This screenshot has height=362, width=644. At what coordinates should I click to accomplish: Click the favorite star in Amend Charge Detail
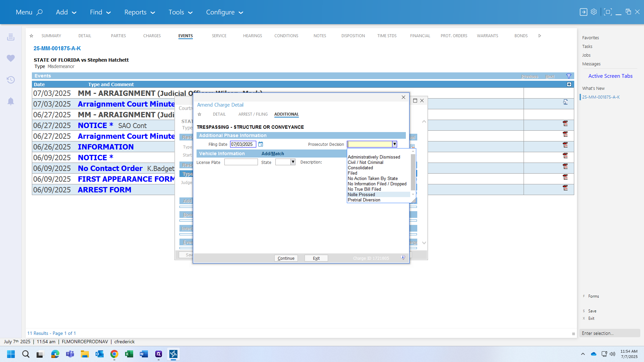199,114
